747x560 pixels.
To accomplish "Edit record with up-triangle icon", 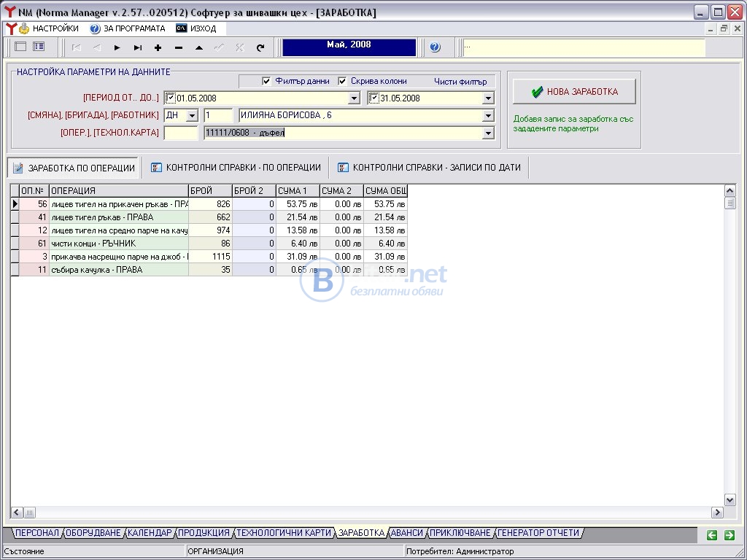I will [x=199, y=47].
